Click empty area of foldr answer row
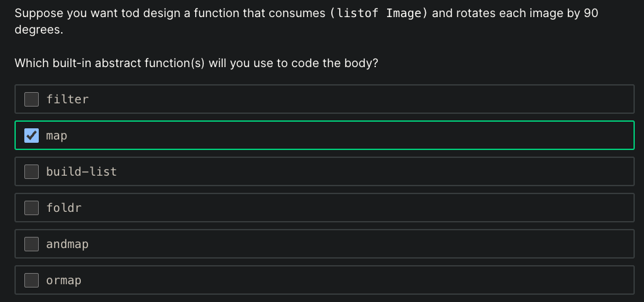The height and width of the screenshot is (302, 644). click(361, 208)
